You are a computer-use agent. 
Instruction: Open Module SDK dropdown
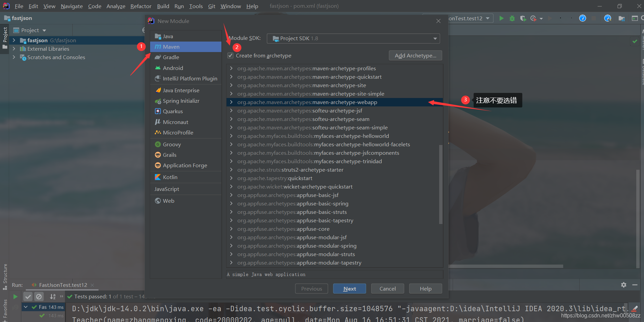point(353,39)
